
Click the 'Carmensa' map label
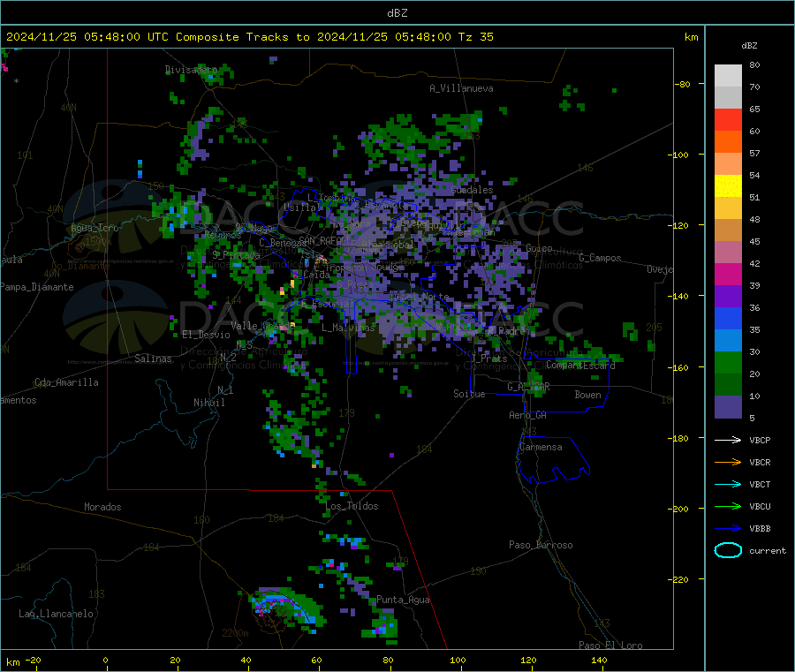pos(541,447)
